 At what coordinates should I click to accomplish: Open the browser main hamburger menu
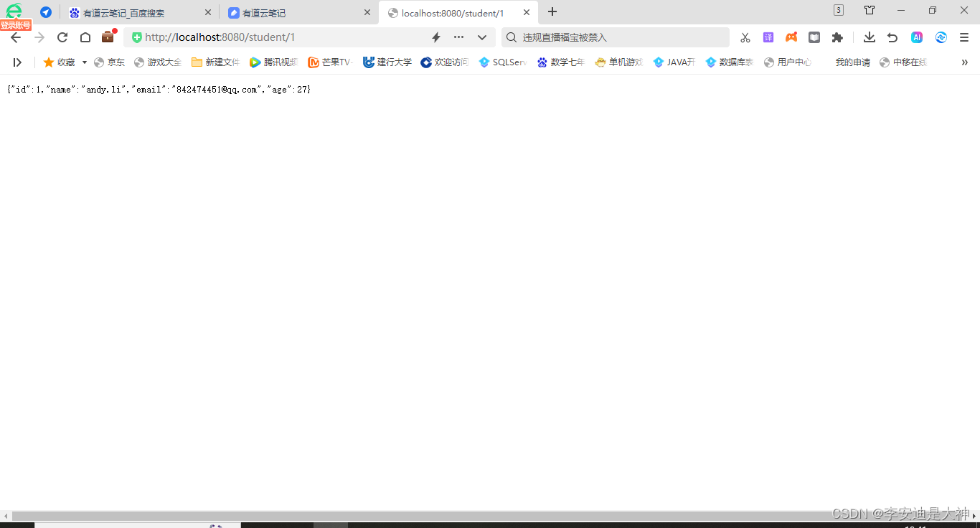[964, 37]
